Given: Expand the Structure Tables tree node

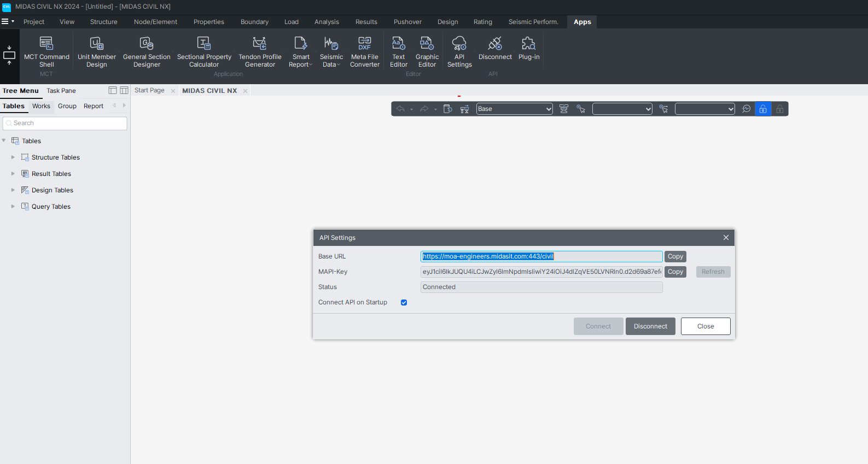Looking at the screenshot, I should click(13, 157).
